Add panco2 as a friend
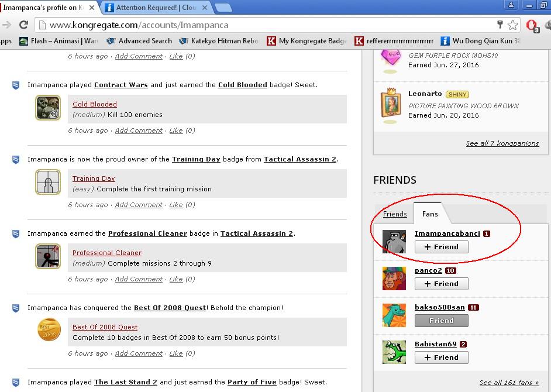This screenshot has height=392, width=551. click(x=442, y=284)
